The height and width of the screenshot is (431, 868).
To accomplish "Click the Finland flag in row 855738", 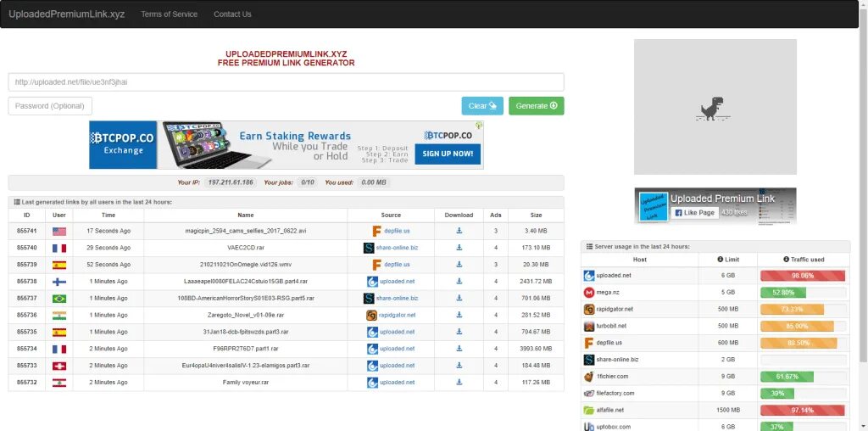I will (x=59, y=282).
